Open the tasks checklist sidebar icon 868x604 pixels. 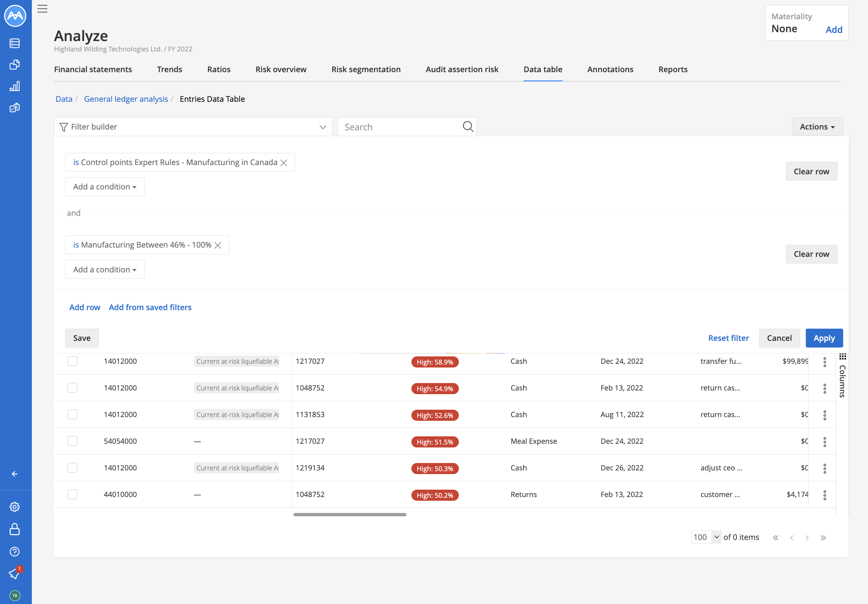[x=15, y=108]
